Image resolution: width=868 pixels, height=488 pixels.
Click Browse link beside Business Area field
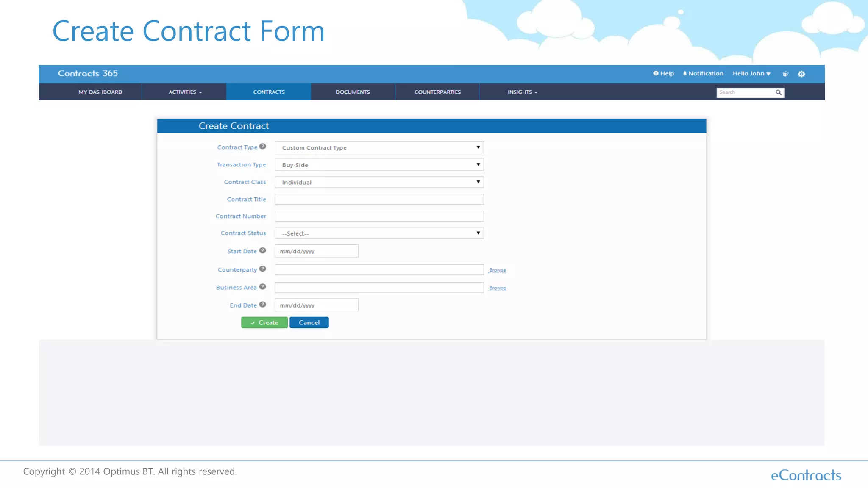pyautogui.click(x=498, y=288)
